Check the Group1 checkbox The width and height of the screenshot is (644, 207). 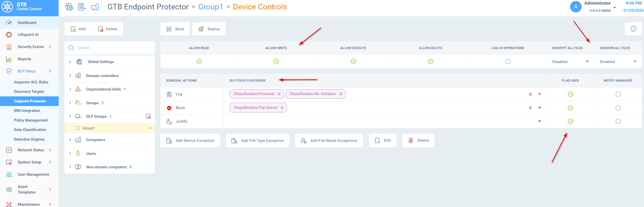78,128
